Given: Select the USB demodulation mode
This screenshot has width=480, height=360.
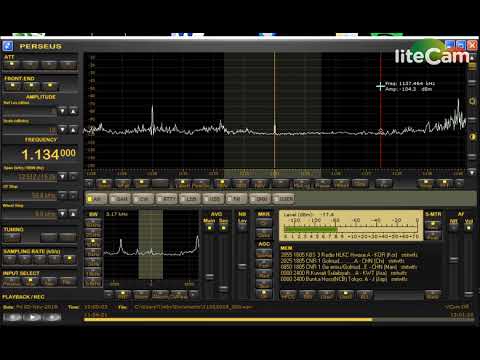Looking at the screenshot, I should pyautogui.click(x=213, y=199).
